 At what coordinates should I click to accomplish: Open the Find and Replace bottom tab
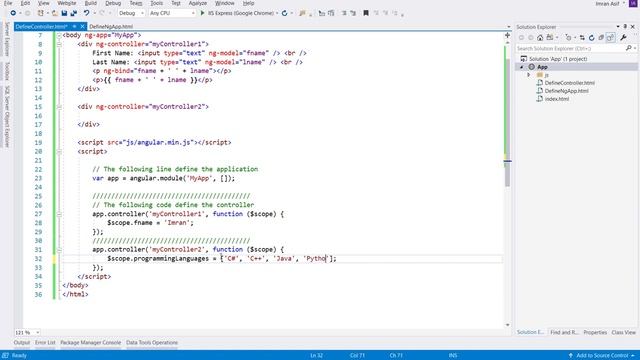coord(564,332)
